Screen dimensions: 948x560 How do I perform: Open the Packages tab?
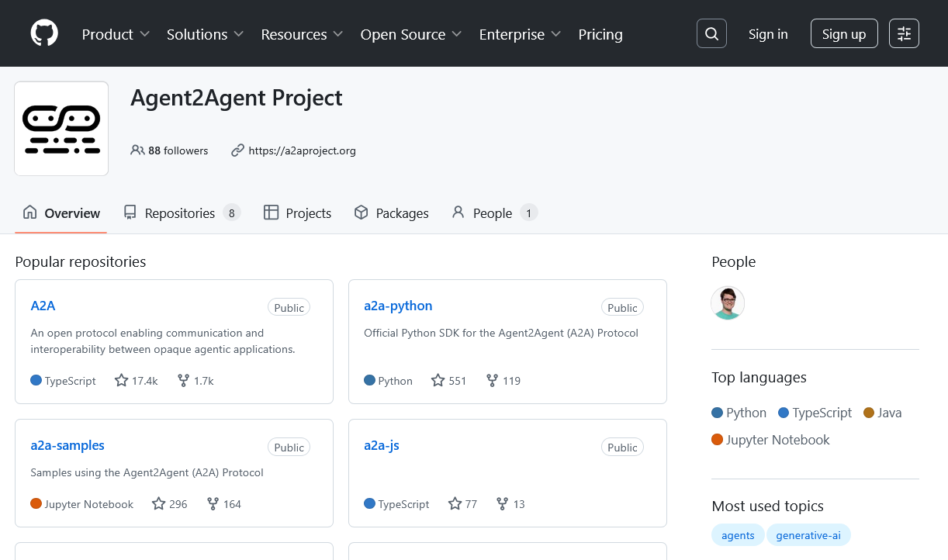391,213
